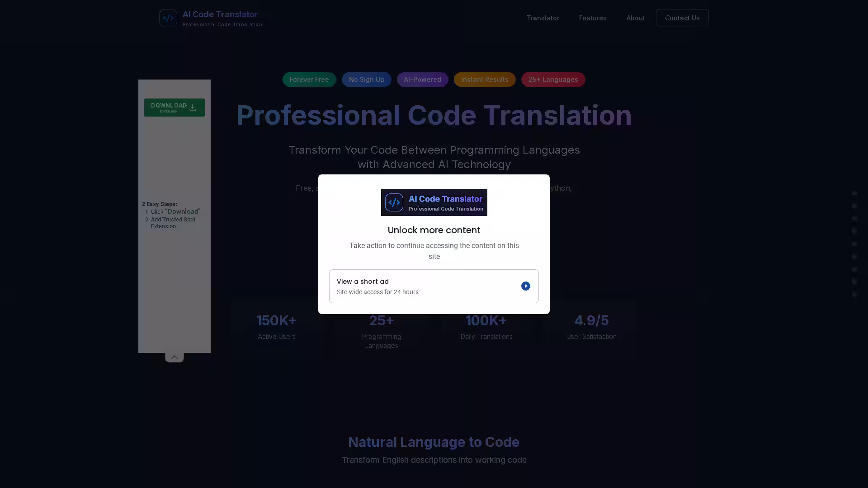The height and width of the screenshot is (488, 868).
Task: Open the About nav link
Action: pyautogui.click(x=635, y=18)
